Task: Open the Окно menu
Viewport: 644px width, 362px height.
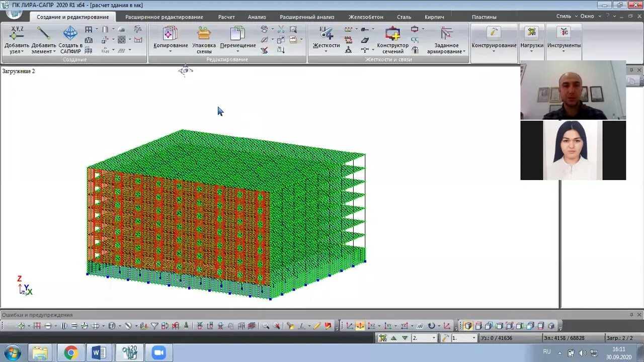Action: point(587,16)
